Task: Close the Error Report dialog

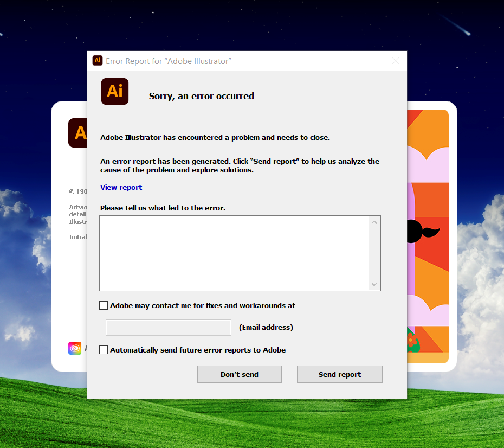Action: tap(396, 61)
